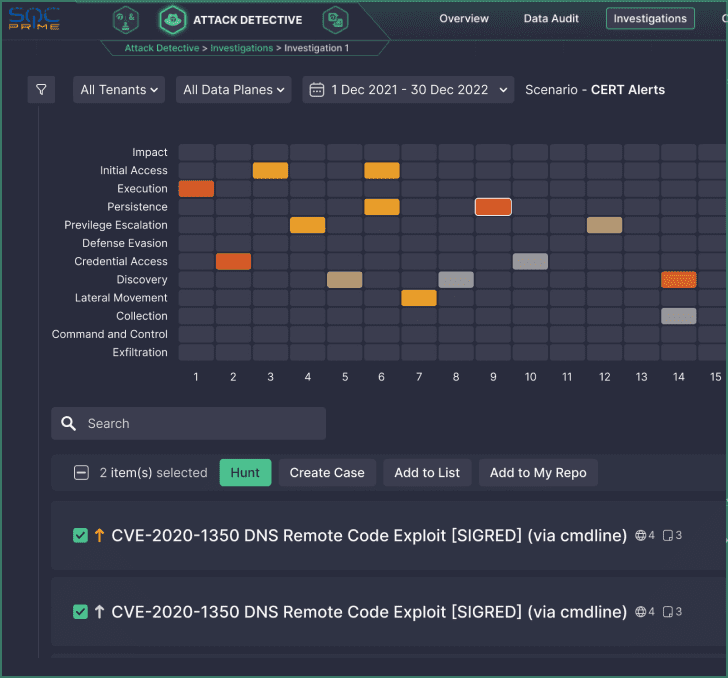Uncheck the second CVE-2020-1350 rule checkbox

(81, 612)
